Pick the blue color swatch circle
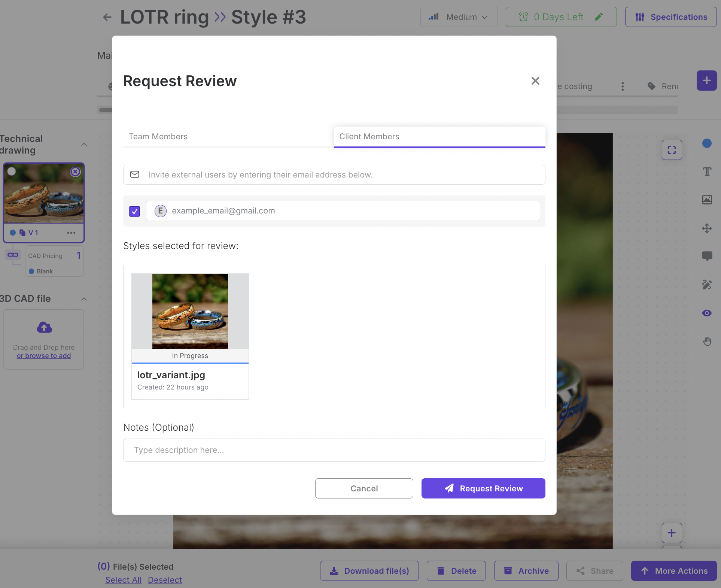 (x=707, y=143)
